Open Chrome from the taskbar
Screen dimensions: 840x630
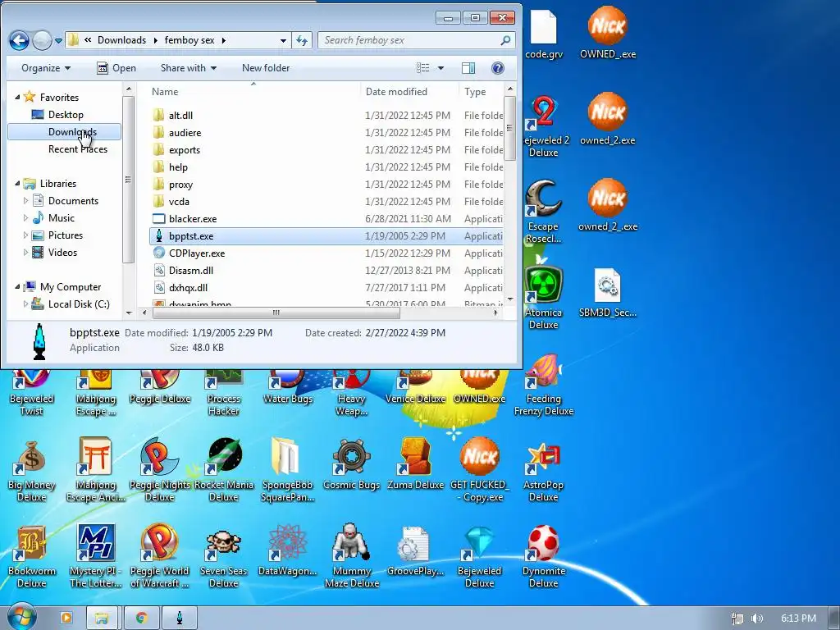(x=141, y=619)
